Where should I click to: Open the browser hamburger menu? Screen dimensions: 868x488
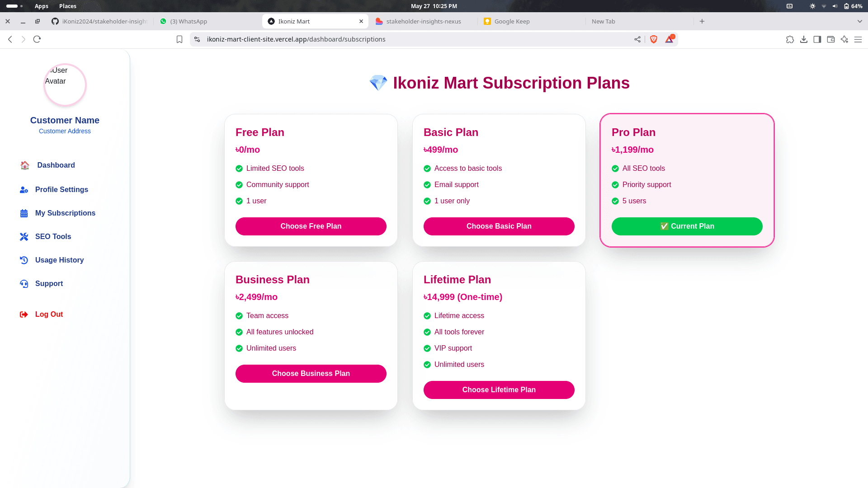[858, 39]
